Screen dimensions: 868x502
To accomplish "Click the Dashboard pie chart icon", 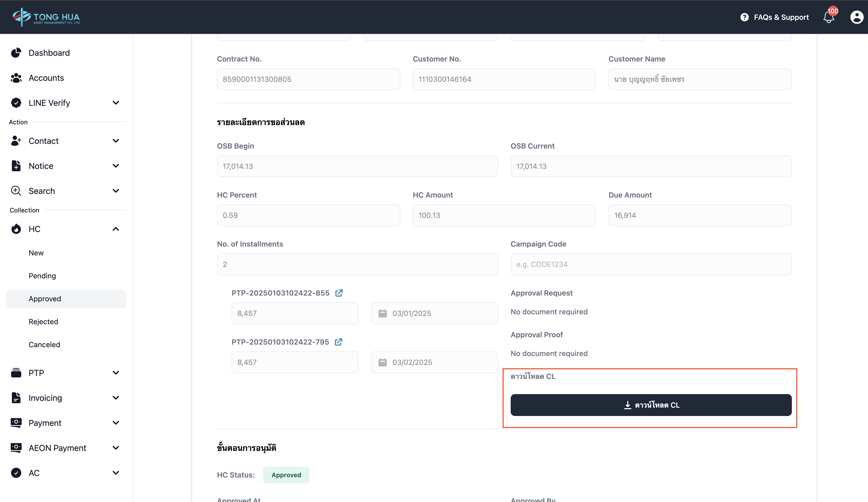I will pyautogui.click(x=16, y=53).
